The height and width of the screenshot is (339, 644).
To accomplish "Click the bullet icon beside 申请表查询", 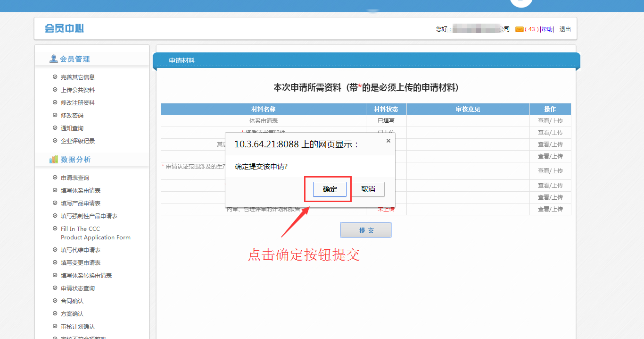I will tap(55, 178).
